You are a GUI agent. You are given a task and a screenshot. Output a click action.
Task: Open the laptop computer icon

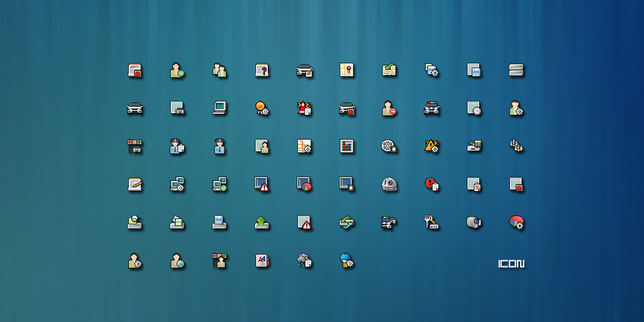[219, 108]
